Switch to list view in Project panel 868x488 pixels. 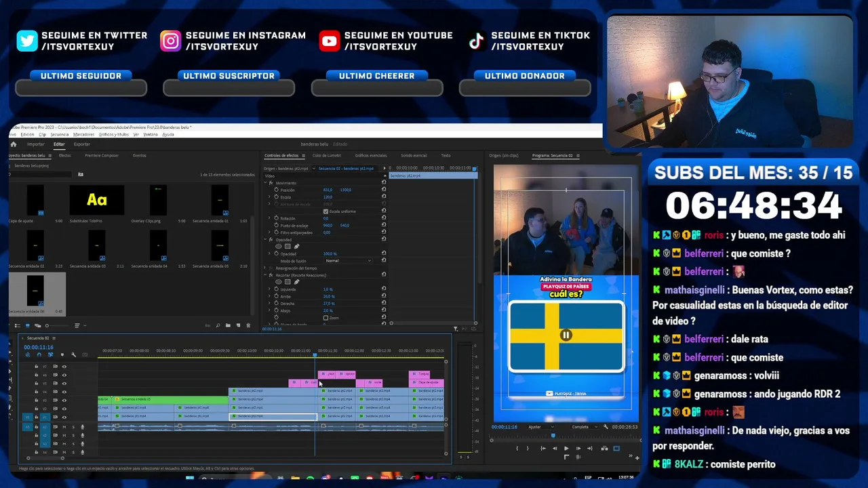coord(18,325)
